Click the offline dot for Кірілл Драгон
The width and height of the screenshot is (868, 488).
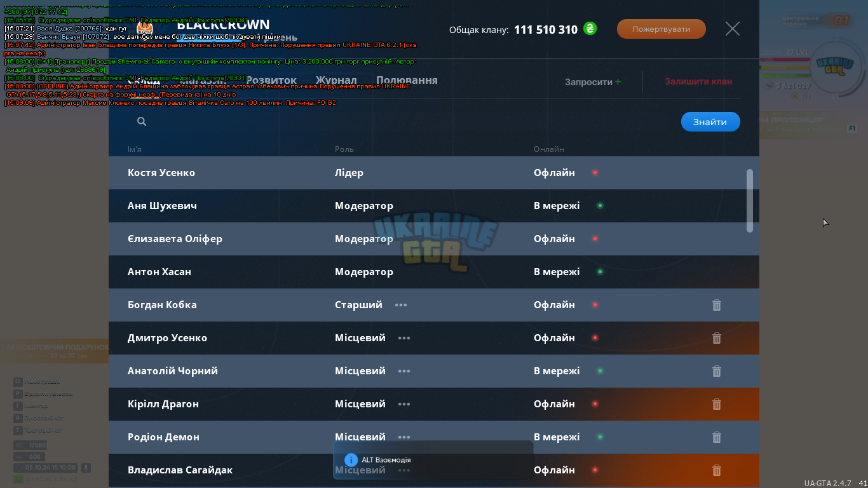click(x=595, y=404)
